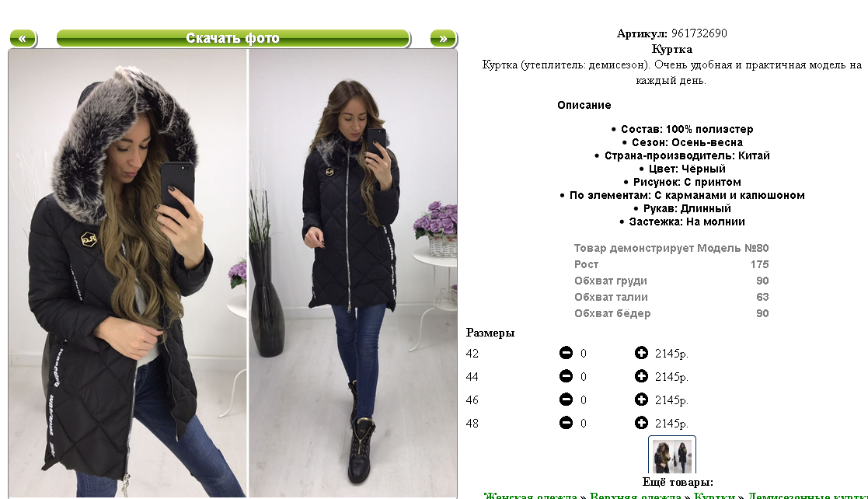
Task: Increase quantity for size 44
Action: coord(641,376)
